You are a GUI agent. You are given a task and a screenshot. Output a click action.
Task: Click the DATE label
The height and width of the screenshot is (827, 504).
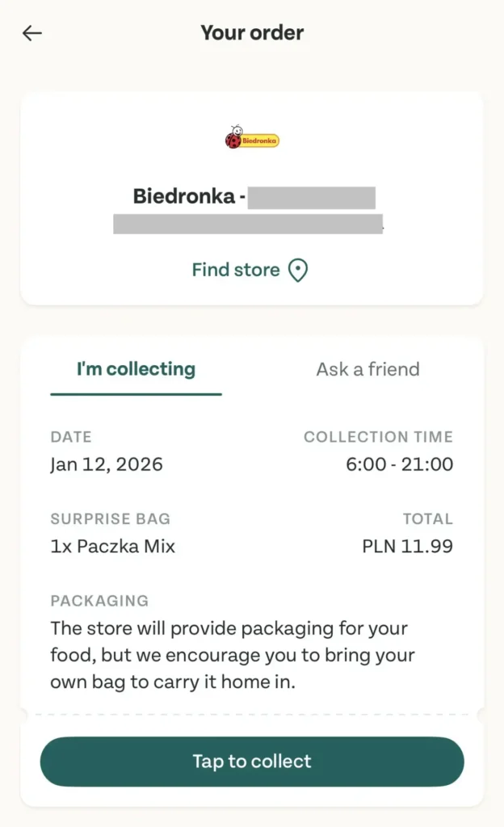71,437
